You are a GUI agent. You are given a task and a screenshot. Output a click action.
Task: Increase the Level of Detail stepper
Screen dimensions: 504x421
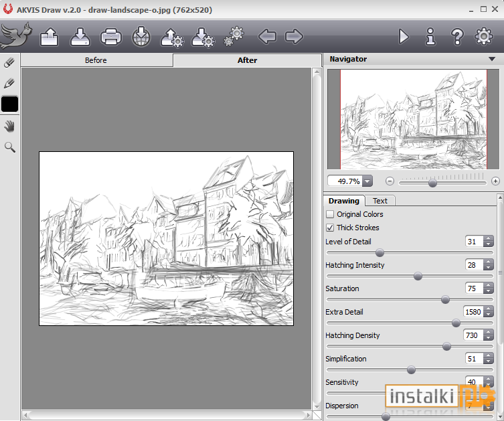coord(489,239)
